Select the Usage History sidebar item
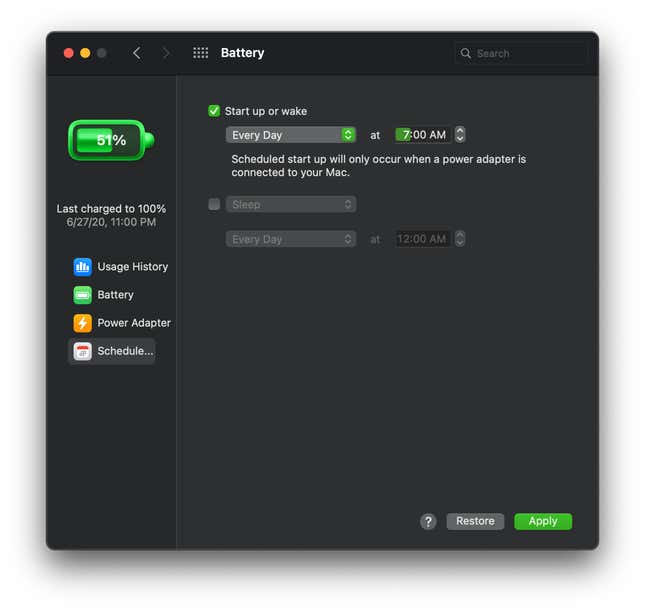This screenshot has width=645, height=611. click(x=121, y=267)
